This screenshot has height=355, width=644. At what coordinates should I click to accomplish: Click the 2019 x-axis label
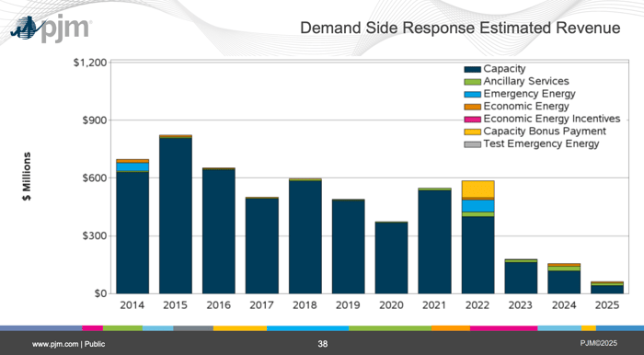click(349, 305)
